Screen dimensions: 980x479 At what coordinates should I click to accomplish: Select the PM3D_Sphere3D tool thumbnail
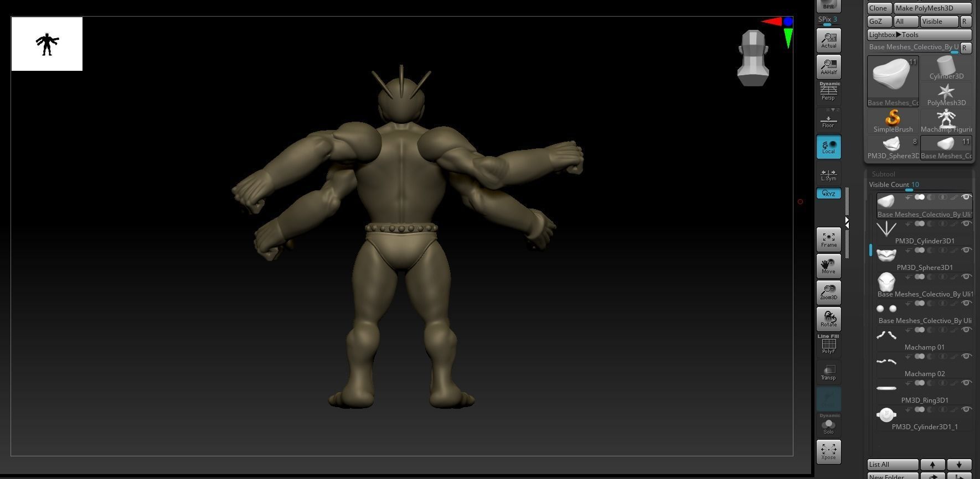click(893, 148)
